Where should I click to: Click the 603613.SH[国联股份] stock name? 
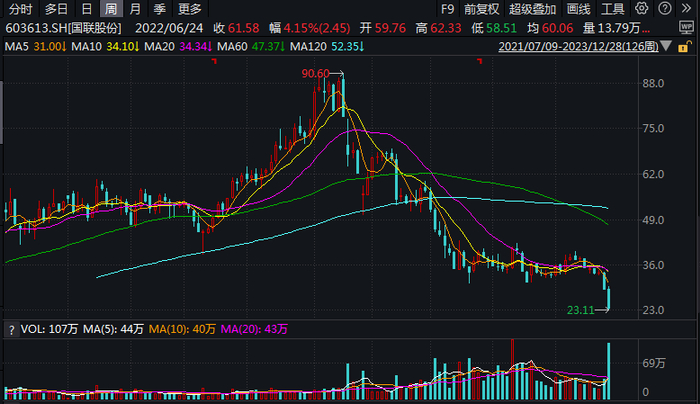pos(63,28)
